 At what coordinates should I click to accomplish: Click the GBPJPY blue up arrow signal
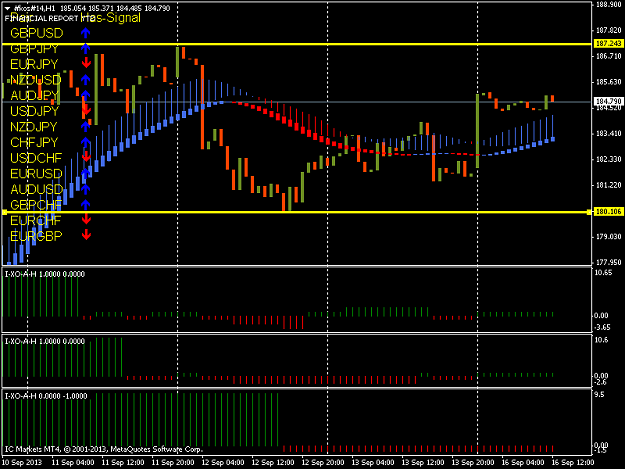[x=86, y=49]
